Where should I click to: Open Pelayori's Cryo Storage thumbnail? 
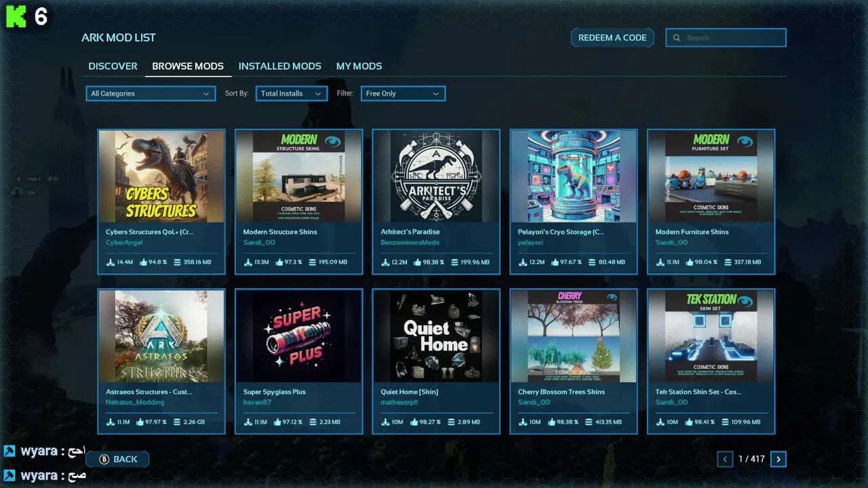coord(574,176)
